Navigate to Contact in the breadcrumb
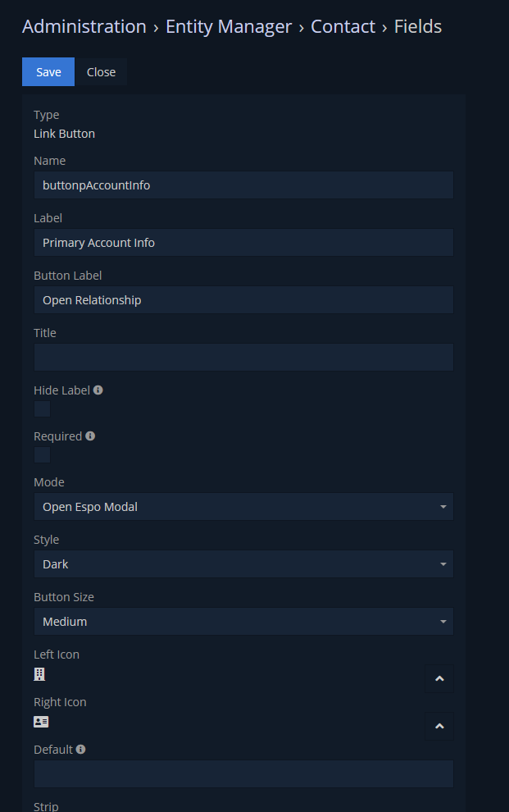The image size is (509, 812). coord(343,26)
